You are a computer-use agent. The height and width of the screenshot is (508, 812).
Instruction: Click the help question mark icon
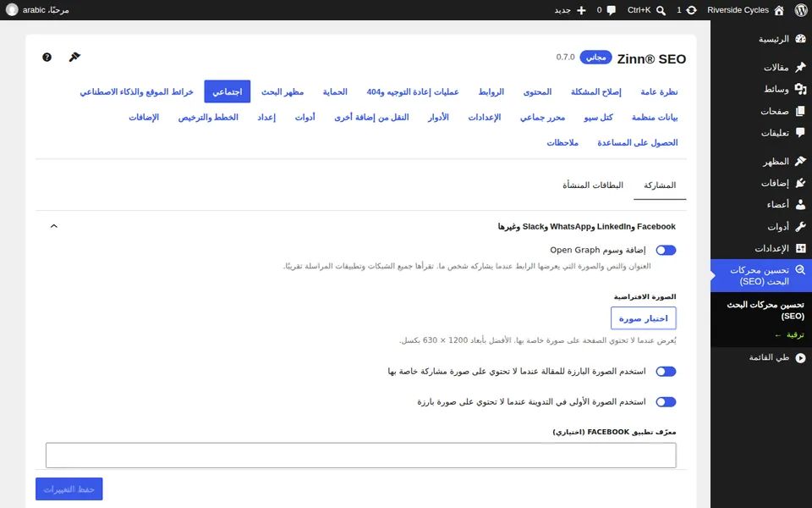47,57
